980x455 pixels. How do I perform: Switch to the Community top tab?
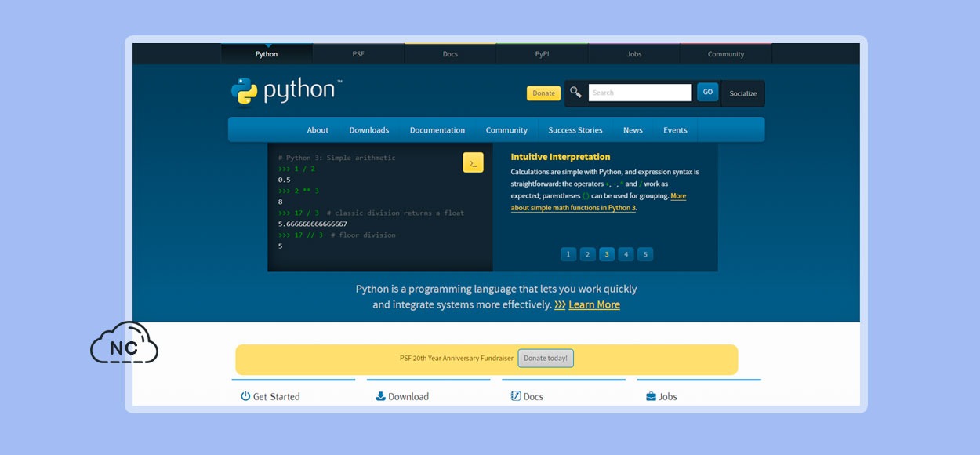(x=726, y=54)
